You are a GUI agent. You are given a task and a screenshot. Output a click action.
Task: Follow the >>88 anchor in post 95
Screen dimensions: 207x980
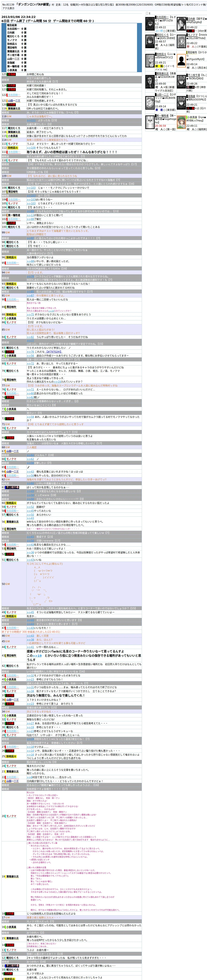click(30, 261)
